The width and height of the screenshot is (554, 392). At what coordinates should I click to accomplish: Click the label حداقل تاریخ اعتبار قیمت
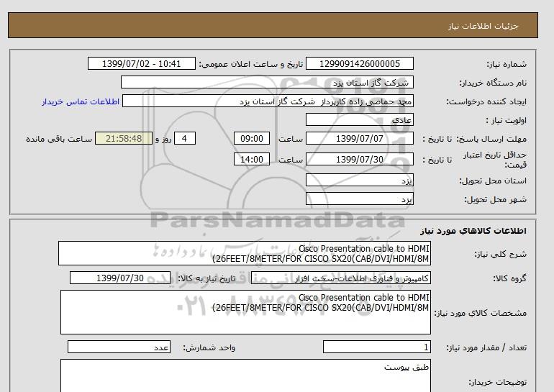495,160
